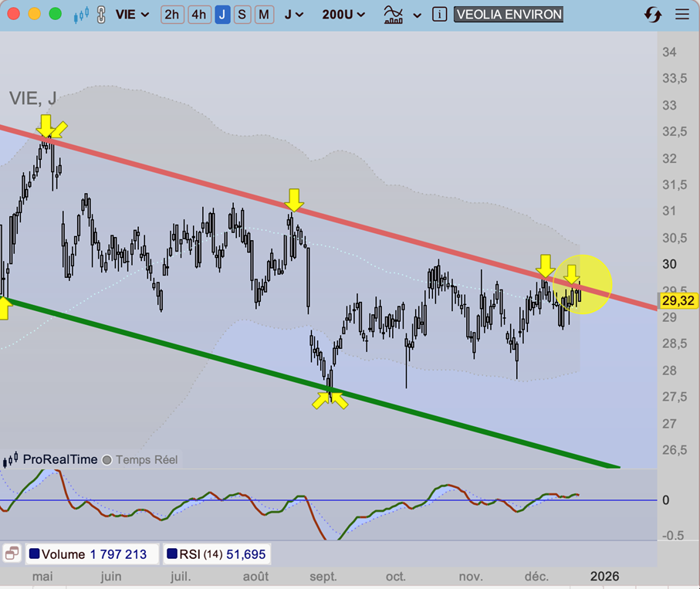Select the weekly S timeframe
Viewport: 700px width, 589px height.
[x=242, y=15]
